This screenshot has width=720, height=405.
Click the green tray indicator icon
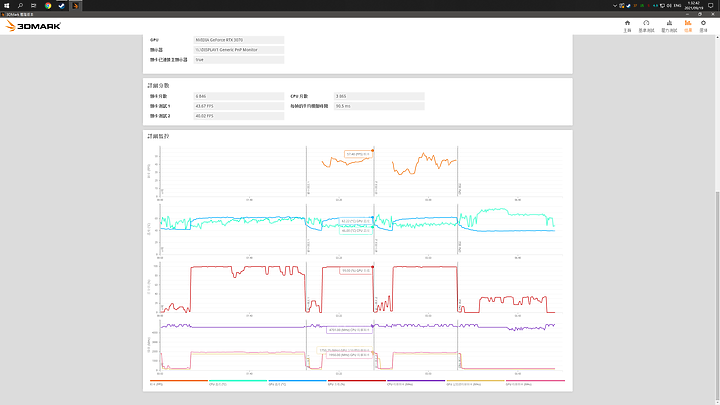[642, 6]
